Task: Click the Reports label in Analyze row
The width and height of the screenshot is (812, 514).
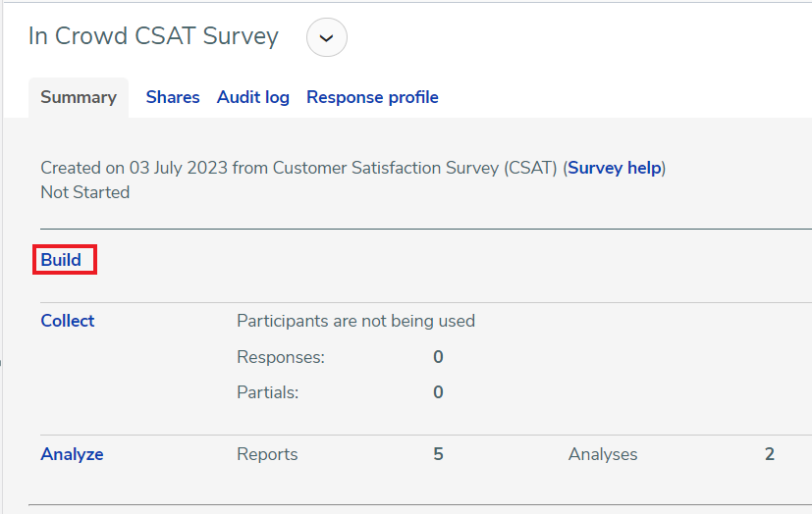Action: tap(267, 454)
